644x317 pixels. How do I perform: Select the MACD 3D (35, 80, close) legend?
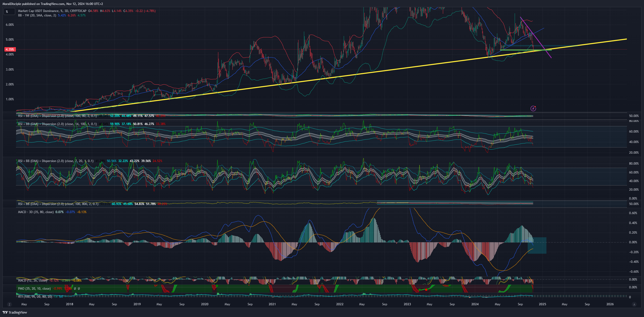click(36, 212)
